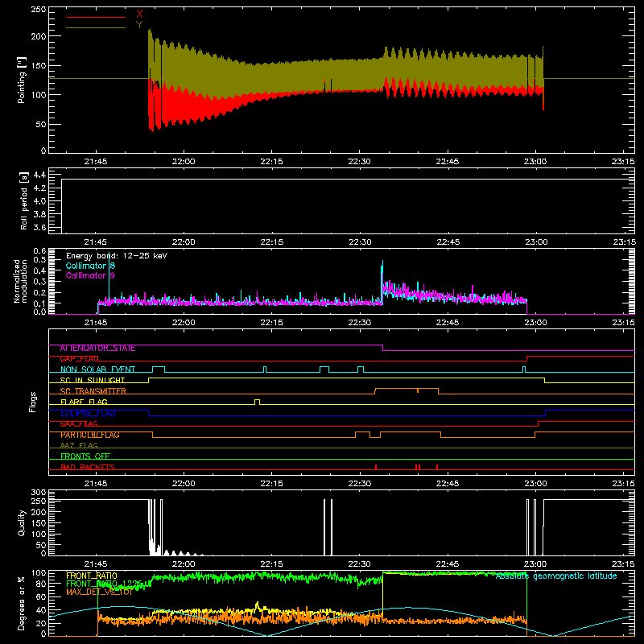Click the olive Y legend line
644x644 pixels.
coord(96,27)
